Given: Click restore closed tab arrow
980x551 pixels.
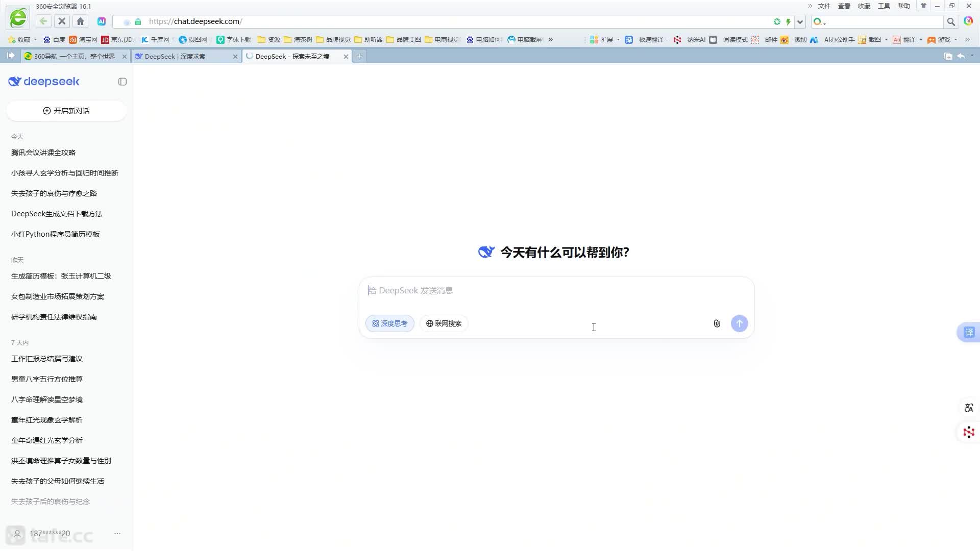Looking at the screenshot, I should pyautogui.click(x=961, y=56).
